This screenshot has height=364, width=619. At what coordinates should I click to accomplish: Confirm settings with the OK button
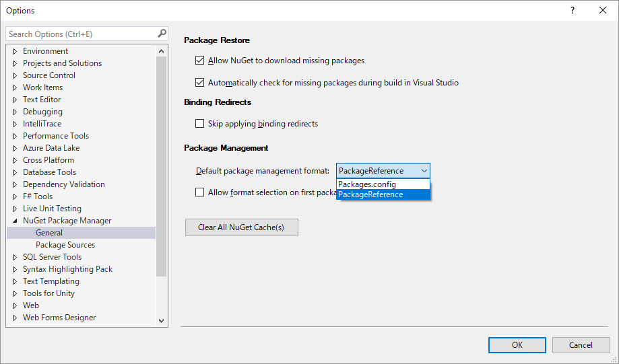517,345
